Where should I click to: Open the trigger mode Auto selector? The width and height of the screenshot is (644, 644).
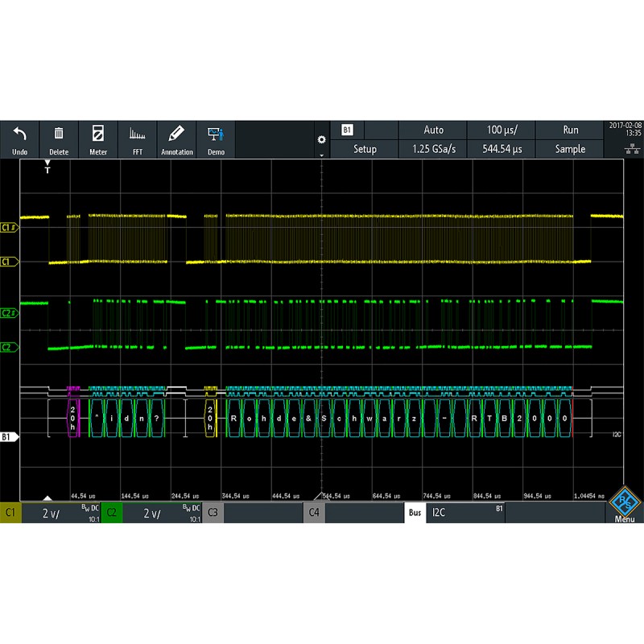(435, 130)
